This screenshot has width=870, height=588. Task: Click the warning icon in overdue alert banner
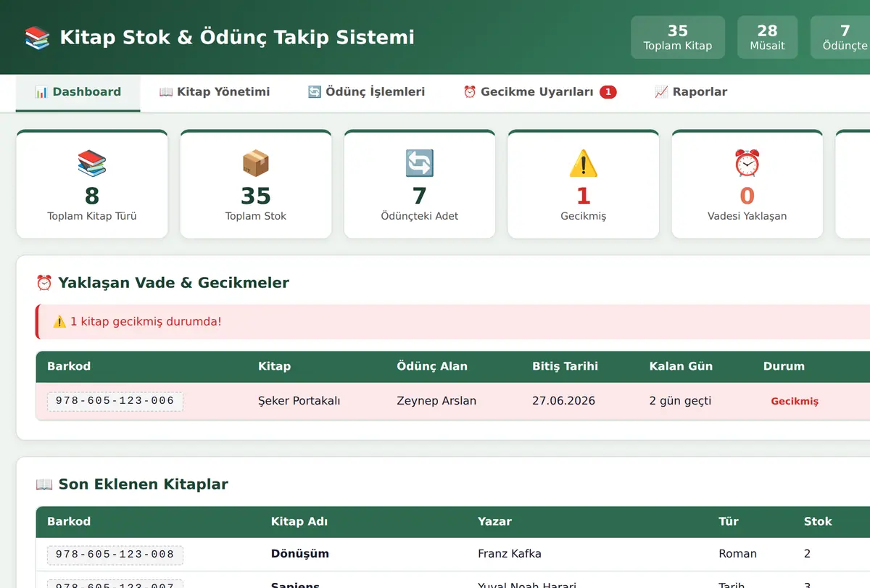coord(59,321)
